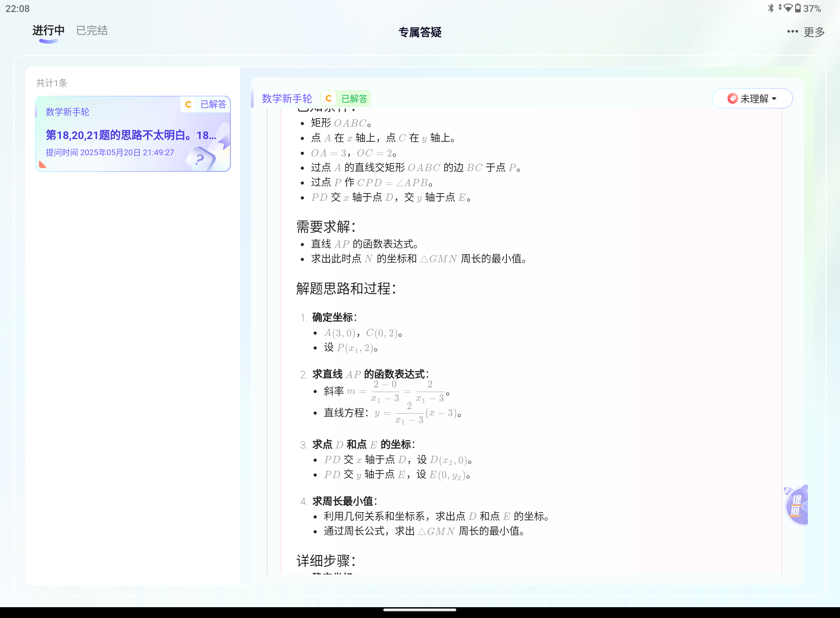Click the battery 37% indicator
Screen dimensions: 840x618
coord(808,8)
